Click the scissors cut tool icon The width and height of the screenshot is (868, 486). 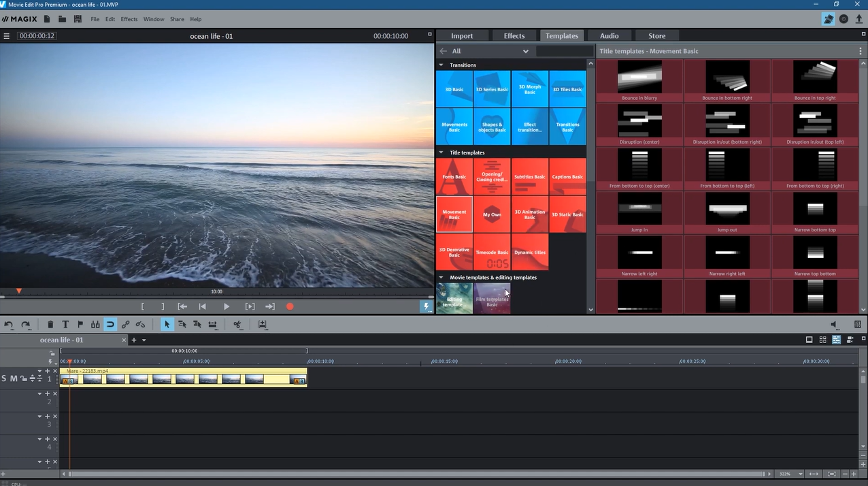[x=237, y=325]
